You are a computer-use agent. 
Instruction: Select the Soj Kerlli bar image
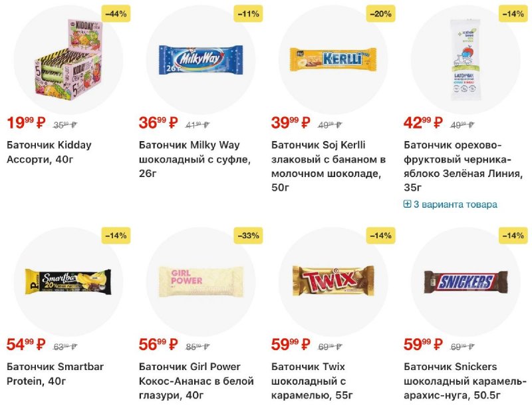(333, 60)
